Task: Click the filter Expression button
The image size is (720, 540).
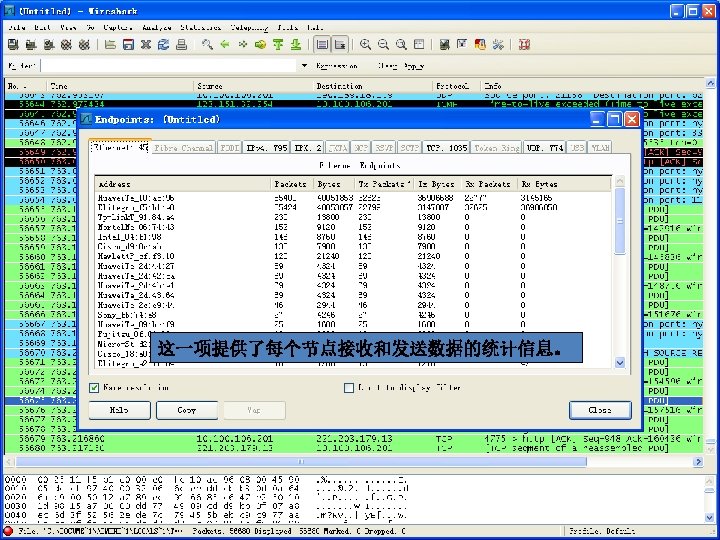Action: click(x=337, y=66)
